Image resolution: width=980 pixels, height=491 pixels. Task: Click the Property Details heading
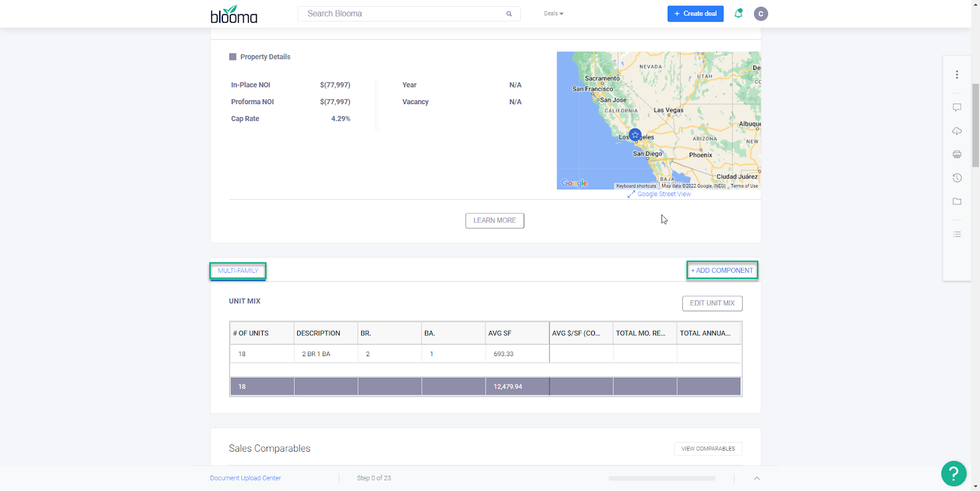(x=265, y=57)
